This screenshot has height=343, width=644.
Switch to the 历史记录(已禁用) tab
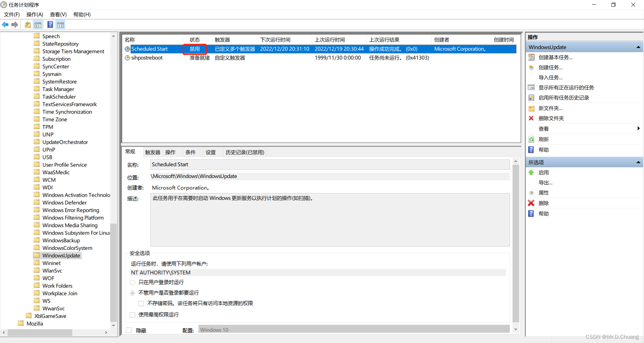(x=245, y=152)
